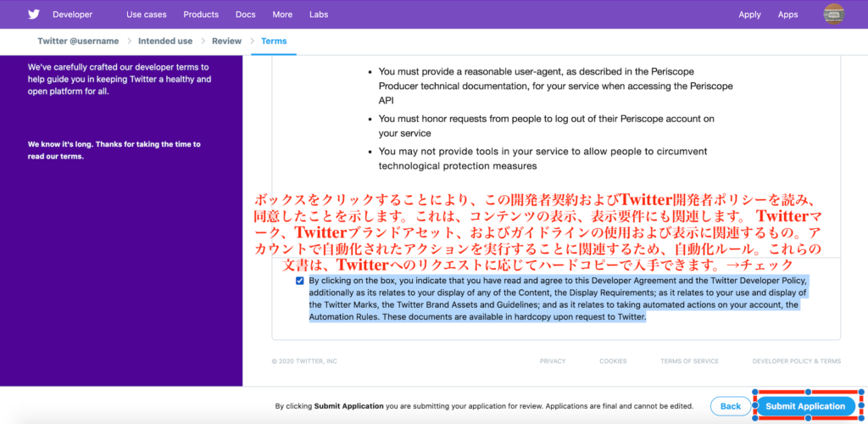Image resolution: width=868 pixels, height=424 pixels.
Task: Click the '© 2020 TWITTER, INC' text
Action: pos(304,361)
